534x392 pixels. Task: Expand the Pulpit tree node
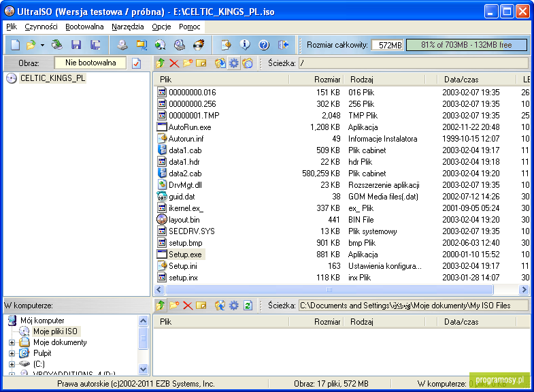[x=12, y=353]
